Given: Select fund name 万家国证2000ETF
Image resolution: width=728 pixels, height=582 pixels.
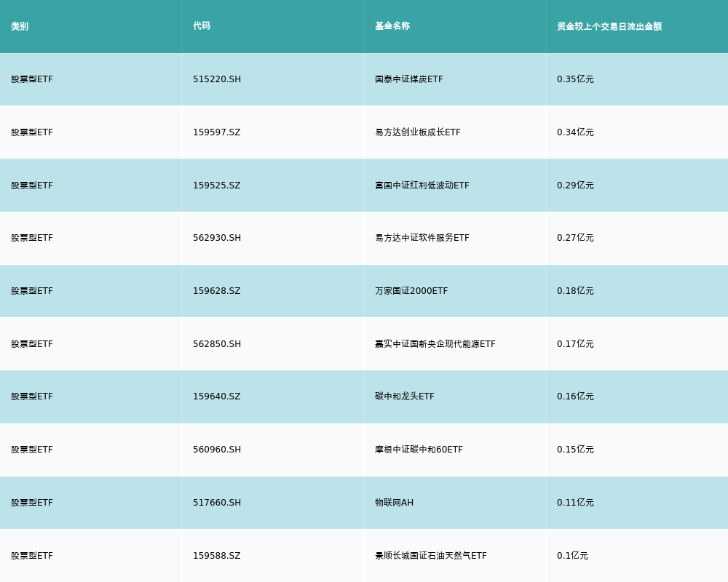Looking at the screenshot, I should tap(411, 291).
